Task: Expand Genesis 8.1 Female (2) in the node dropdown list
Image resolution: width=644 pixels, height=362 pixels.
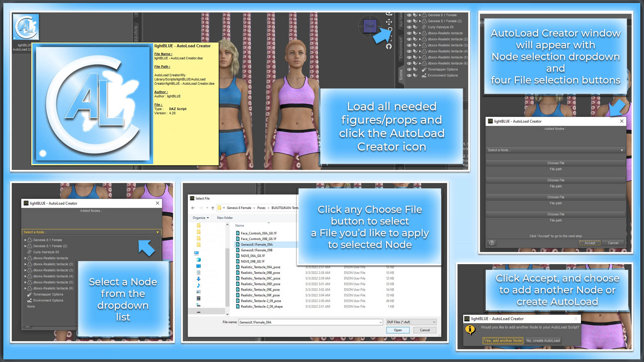Action: [x=25, y=246]
